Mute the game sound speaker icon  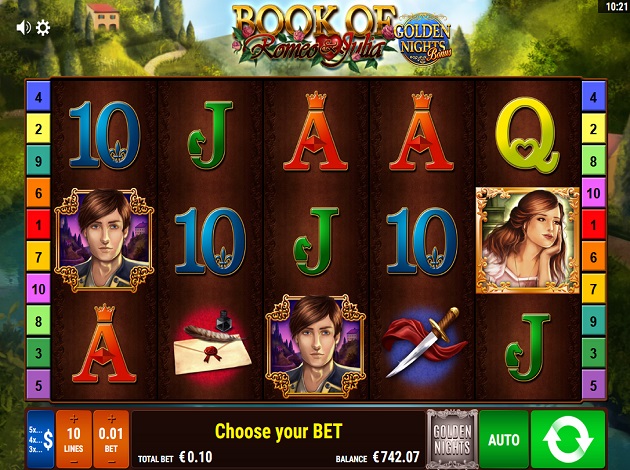pos(23,28)
